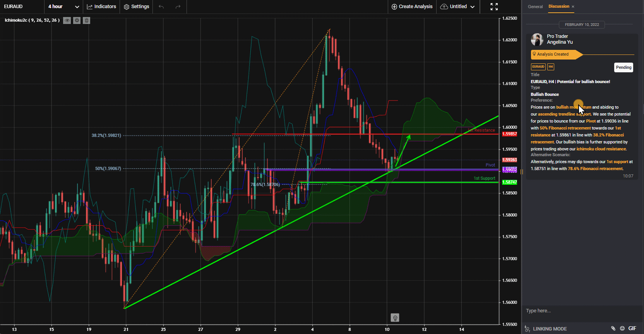
Task: Select the 1.59032 pivot price label
Action: (509, 170)
